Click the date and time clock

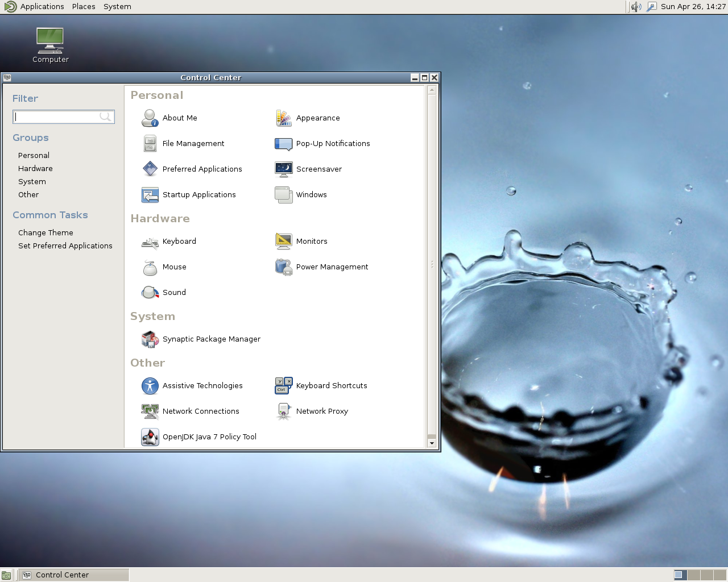tap(693, 7)
